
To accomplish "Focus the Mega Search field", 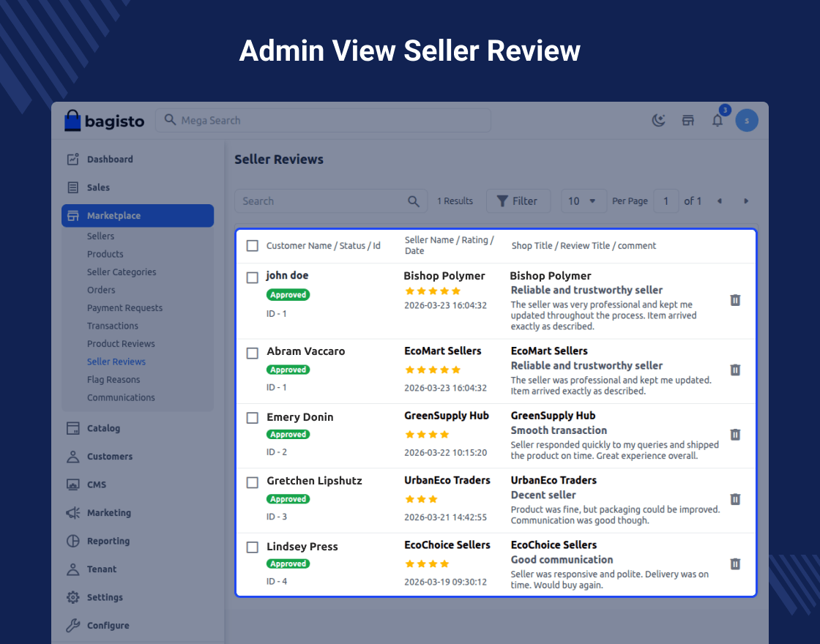I will coord(329,121).
